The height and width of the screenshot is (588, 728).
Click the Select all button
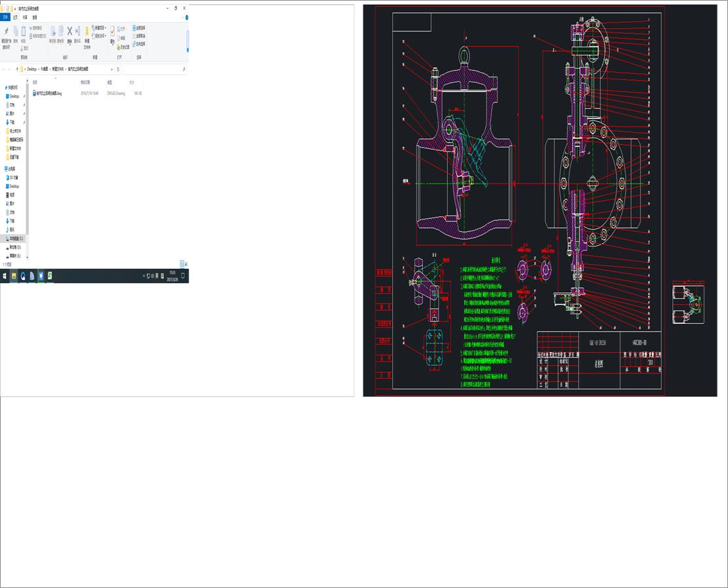click(x=135, y=28)
